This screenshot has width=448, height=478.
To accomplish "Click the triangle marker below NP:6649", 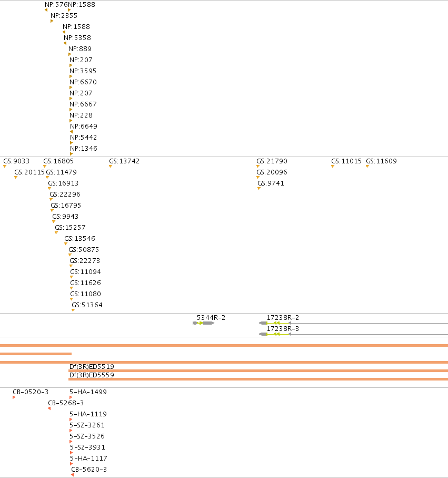I will click(x=71, y=132).
